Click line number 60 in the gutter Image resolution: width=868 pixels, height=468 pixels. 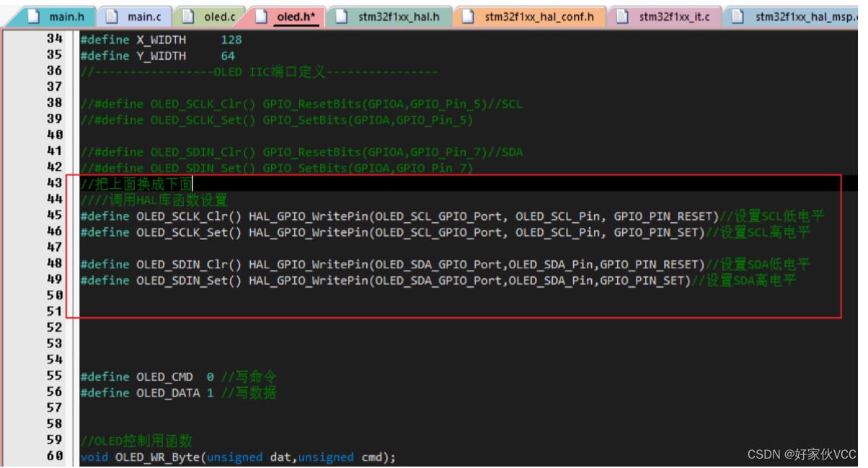click(55, 456)
